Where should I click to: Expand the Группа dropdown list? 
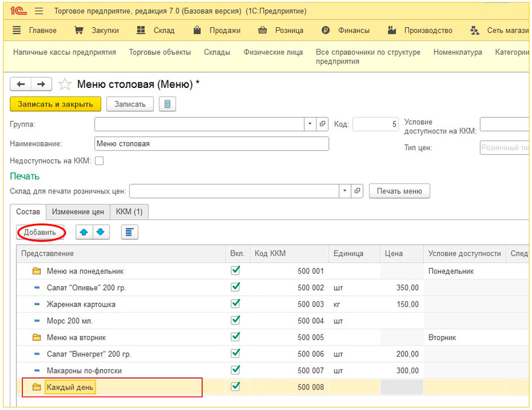[310, 124]
